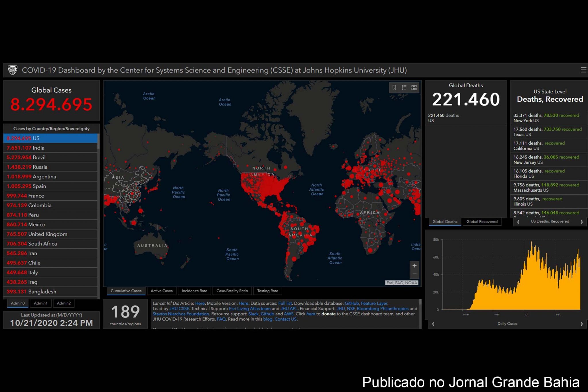The image size is (588, 392).
Task: Click the zoom in button on the map
Action: [x=415, y=265]
